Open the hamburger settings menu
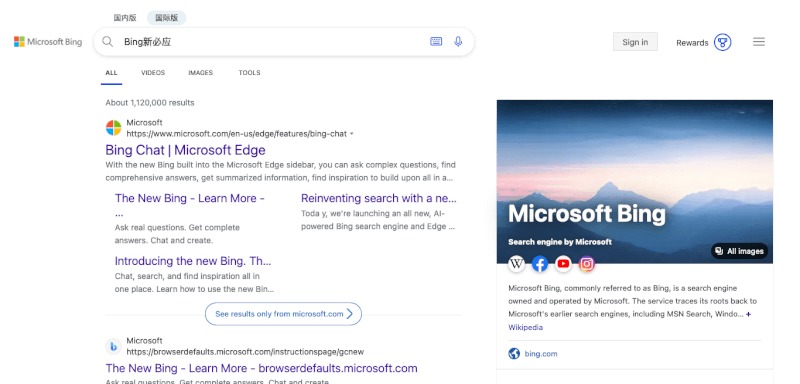This screenshot has width=800, height=384. [x=759, y=42]
